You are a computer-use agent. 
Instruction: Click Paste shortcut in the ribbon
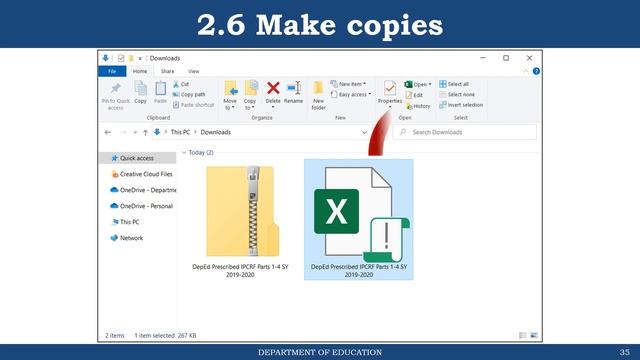(193, 105)
